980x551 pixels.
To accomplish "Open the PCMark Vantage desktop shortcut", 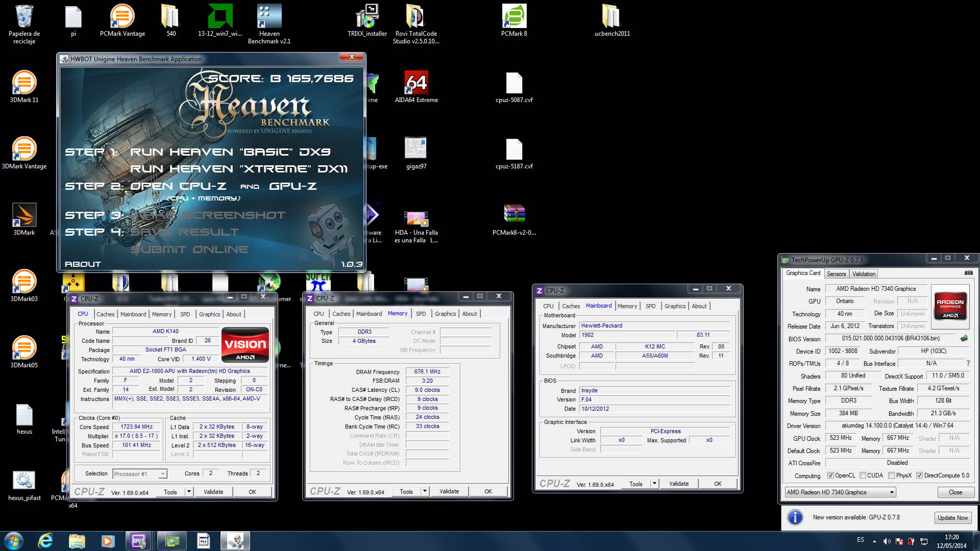I will point(122,21).
